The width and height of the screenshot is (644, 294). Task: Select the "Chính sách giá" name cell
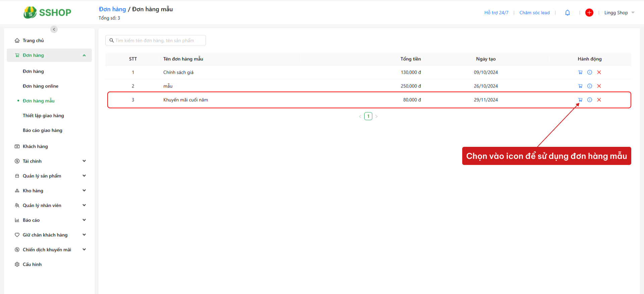(178, 72)
